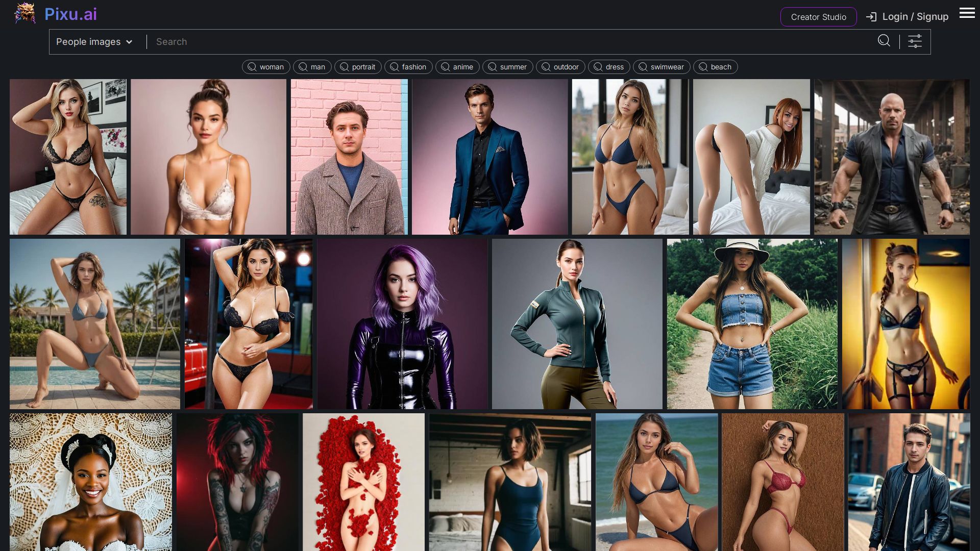Viewport: 980px width, 551px height.
Task: Select the fashion tag chip
Action: 408,67
